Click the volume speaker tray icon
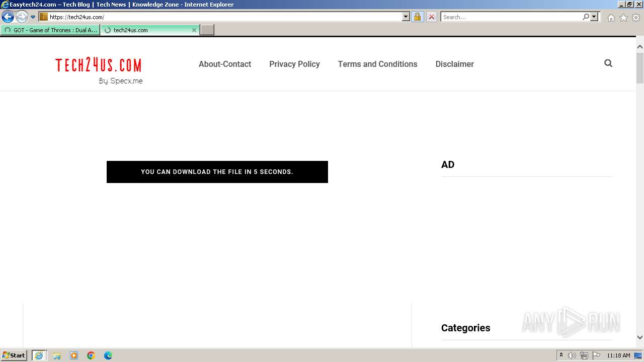Screen dimensions: 644x362 (x=572, y=355)
